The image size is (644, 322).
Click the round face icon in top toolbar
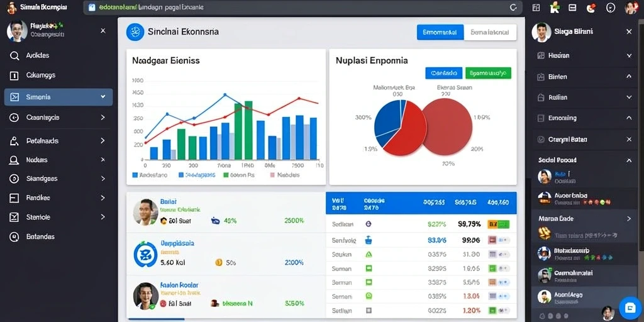pos(611,8)
